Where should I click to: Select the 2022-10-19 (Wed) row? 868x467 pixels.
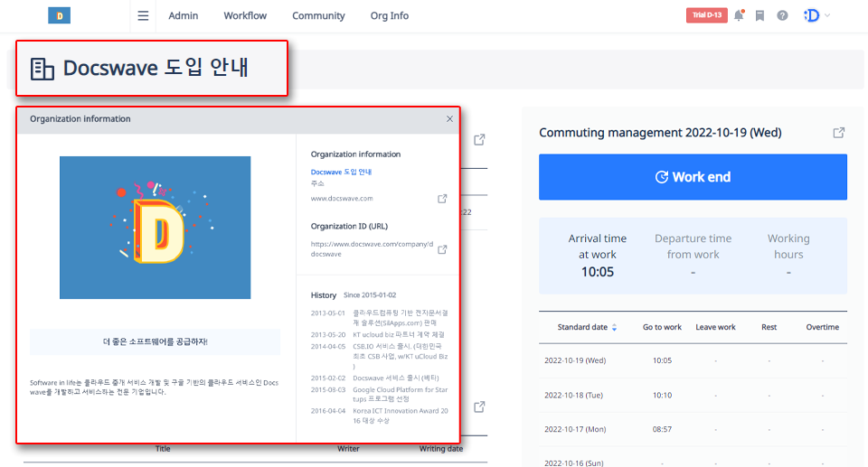(693, 360)
